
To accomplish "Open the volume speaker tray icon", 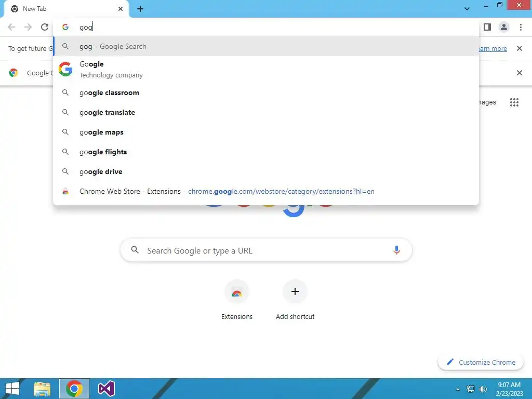I will (x=483, y=389).
